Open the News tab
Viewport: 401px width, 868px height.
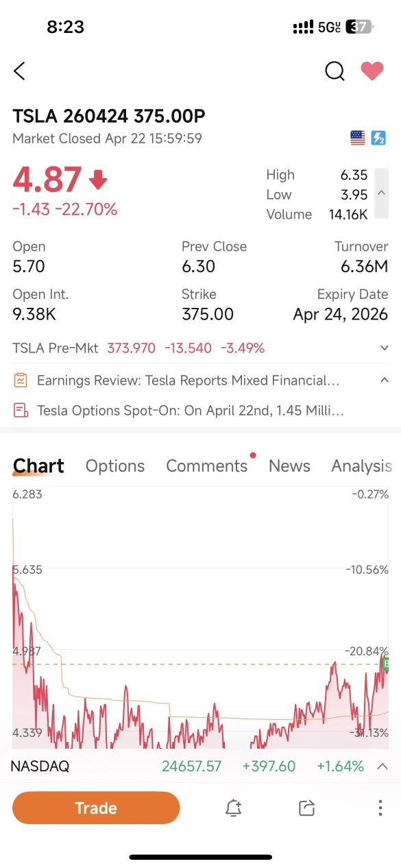coord(289,466)
